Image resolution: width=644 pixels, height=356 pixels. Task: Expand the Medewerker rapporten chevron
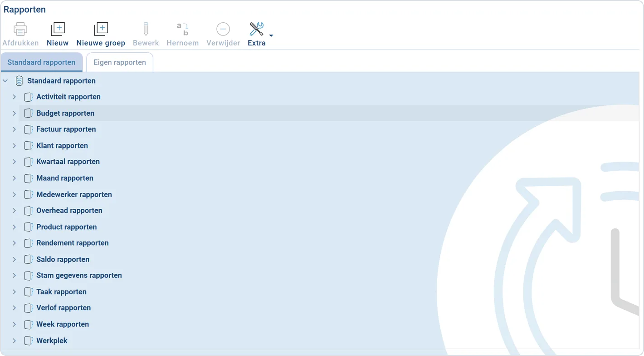tap(14, 194)
